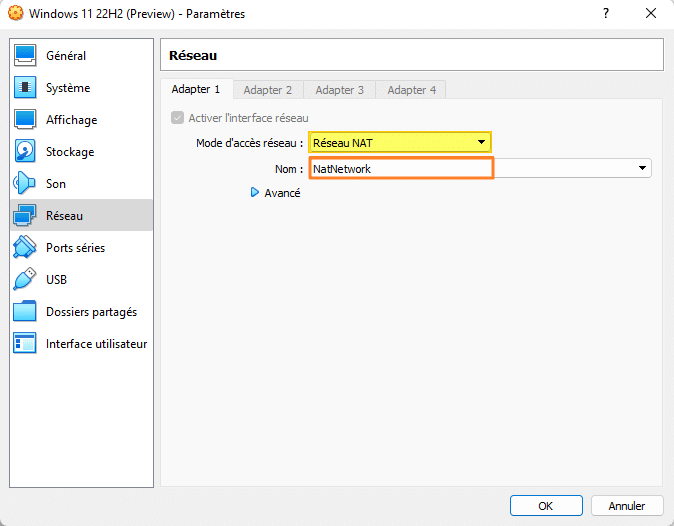The height and width of the screenshot is (526, 674).
Task: Select the Système chip icon
Action: pos(25,88)
